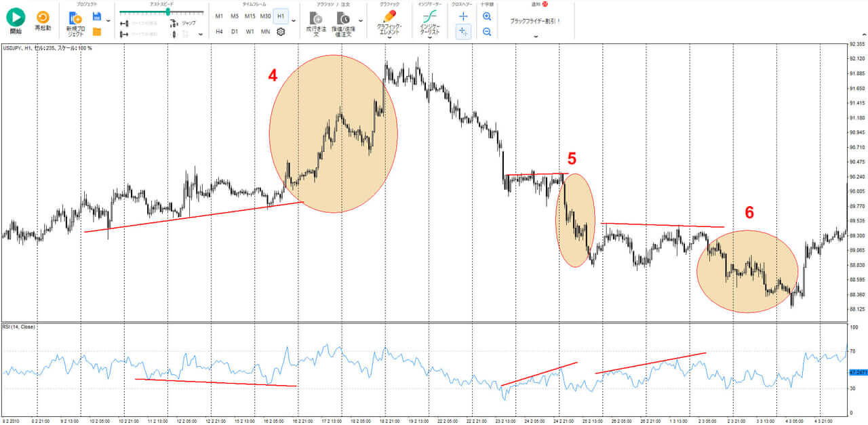Create a new project with 新規プロジェクト

pyautogui.click(x=75, y=18)
